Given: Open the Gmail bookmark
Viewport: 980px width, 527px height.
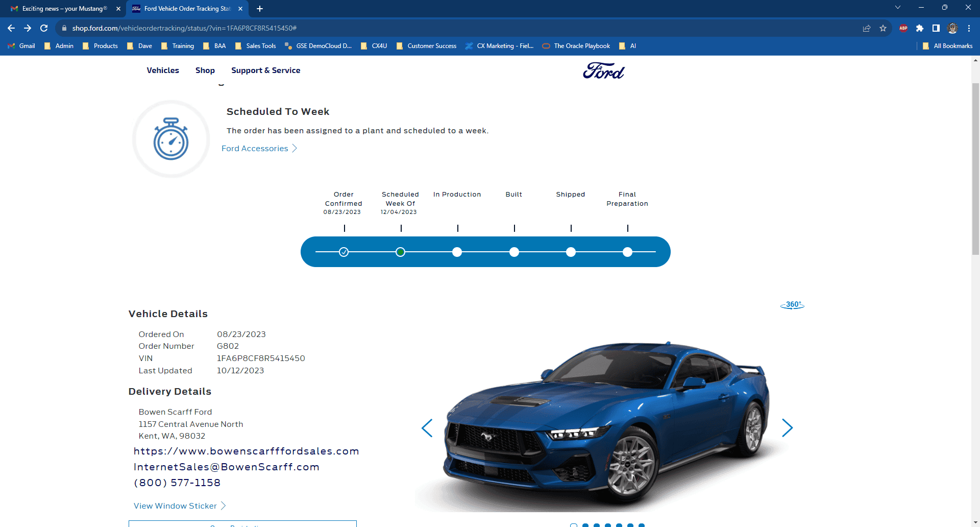Looking at the screenshot, I should [x=21, y=46].
